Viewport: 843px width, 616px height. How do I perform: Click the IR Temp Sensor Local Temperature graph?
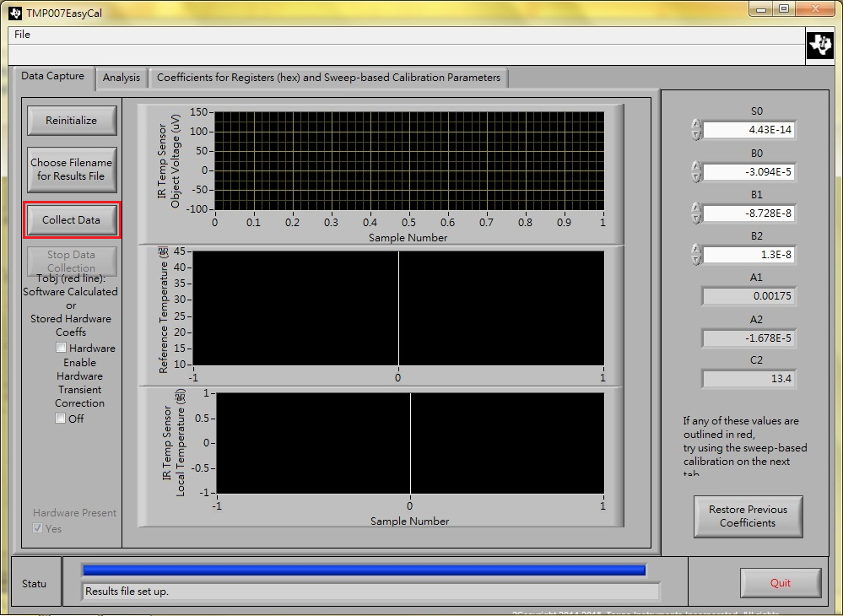pyautogui.click(x=410, y=443)
